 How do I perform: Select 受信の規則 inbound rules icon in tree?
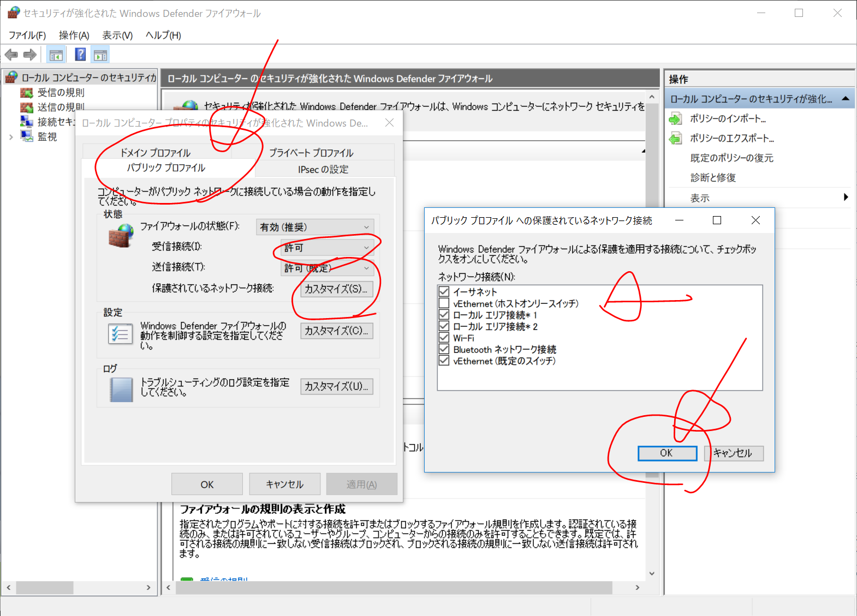pos(27,93)
